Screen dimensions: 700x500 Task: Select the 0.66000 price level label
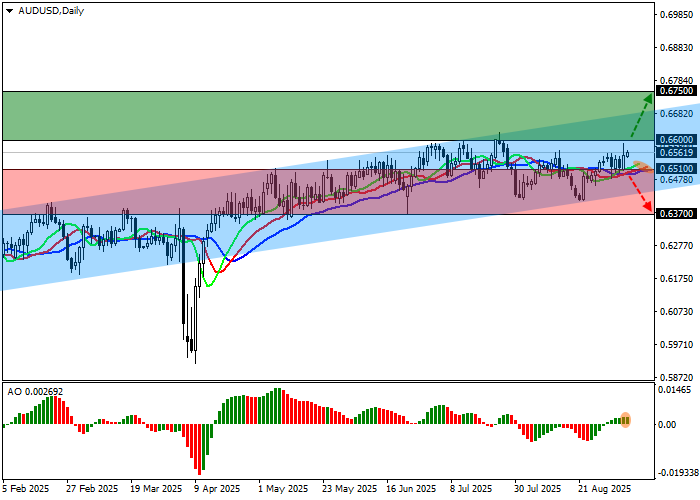[676, 140]
